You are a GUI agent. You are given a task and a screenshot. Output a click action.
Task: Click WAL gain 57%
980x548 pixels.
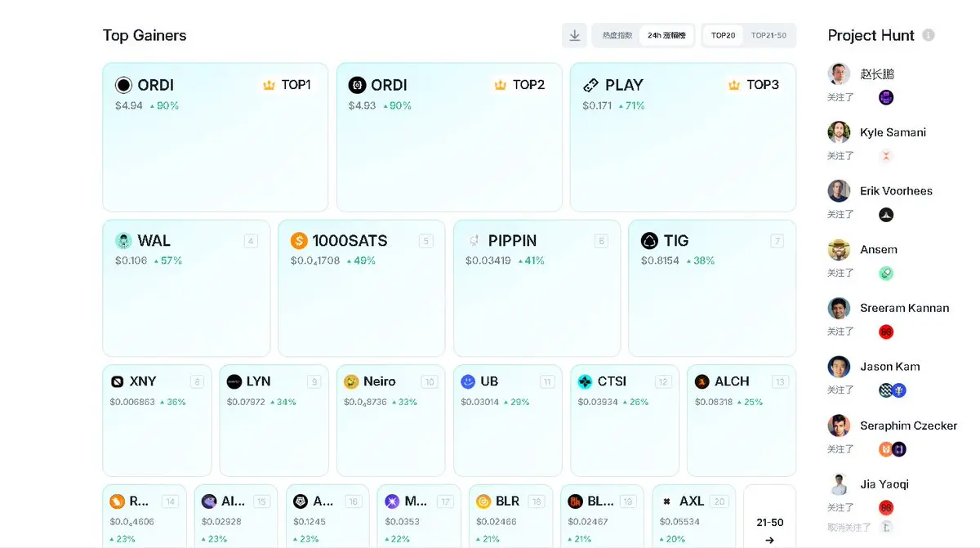click(x=168, y=261)
